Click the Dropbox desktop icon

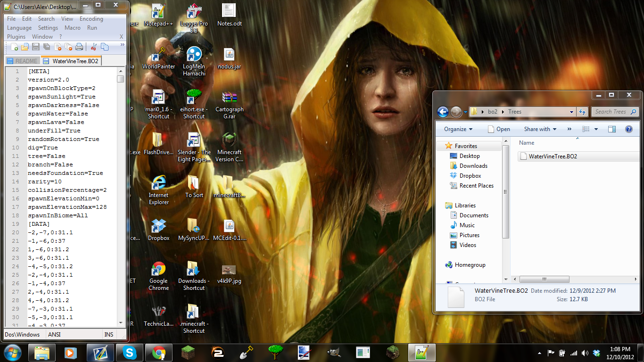[159, 230]
